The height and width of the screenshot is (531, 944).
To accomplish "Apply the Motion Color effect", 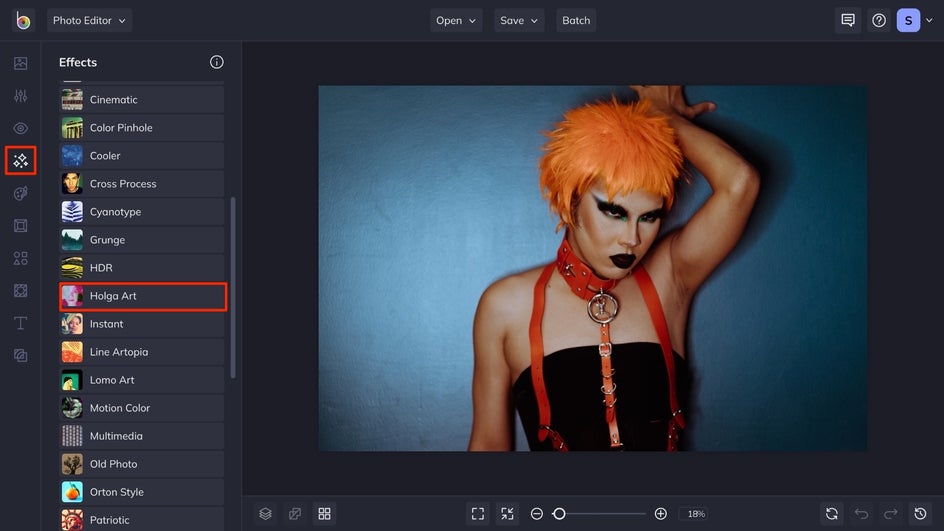I will click(142, 408).
